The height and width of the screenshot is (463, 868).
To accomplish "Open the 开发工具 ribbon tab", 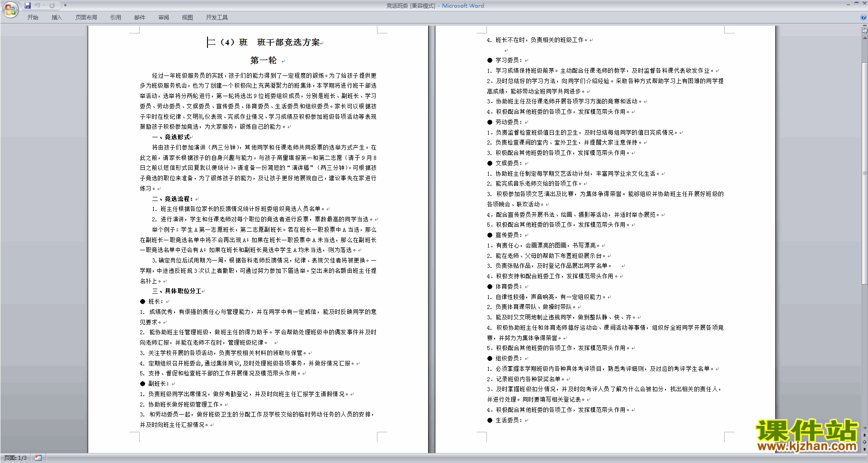I will click(x=217, y=18).
